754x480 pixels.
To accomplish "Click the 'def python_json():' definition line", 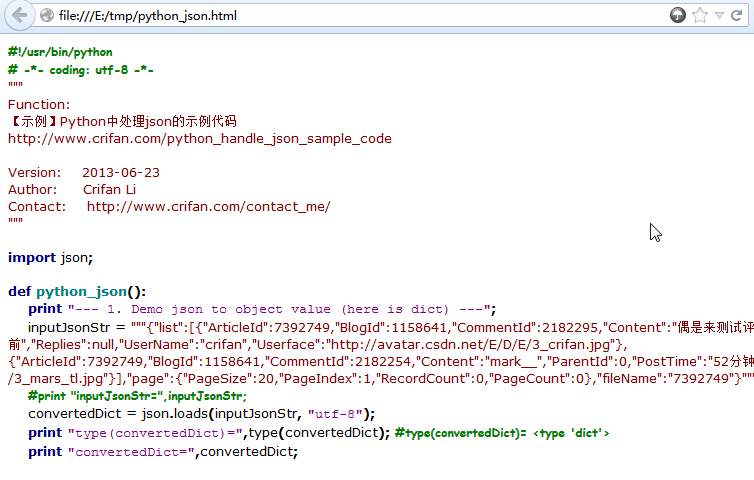I will click(x=77, y=291).
